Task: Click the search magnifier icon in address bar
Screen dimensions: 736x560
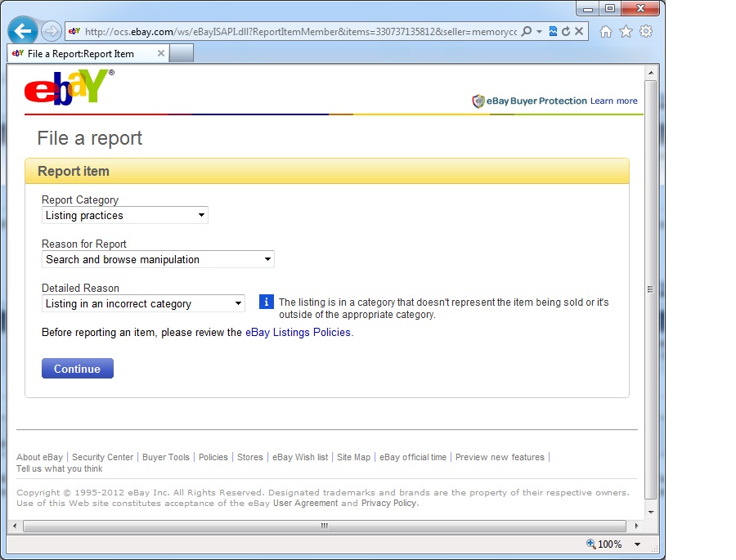Action: [x=527, y=31]
